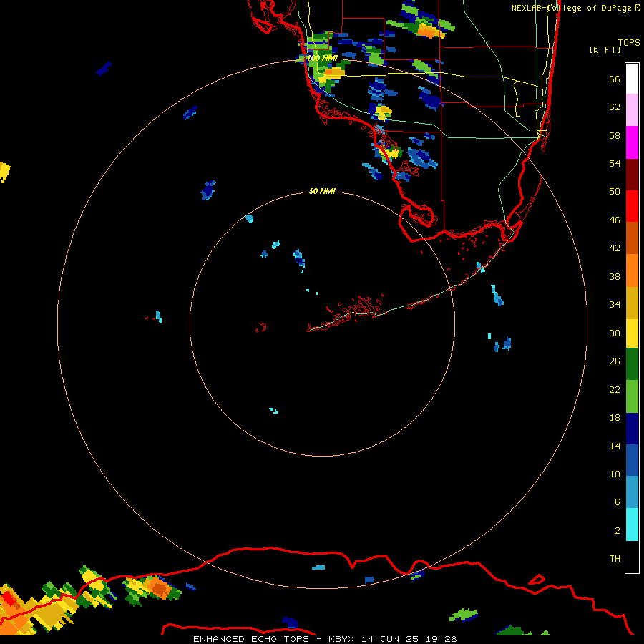The image size is (644, 644).
Task: Click the legend value 30
Action: pyautogui.click(x=615, y=333)
